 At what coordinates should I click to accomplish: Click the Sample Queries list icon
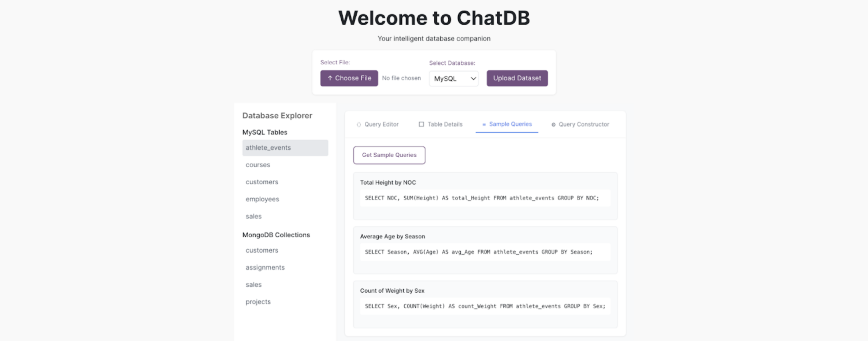point(484,124)
